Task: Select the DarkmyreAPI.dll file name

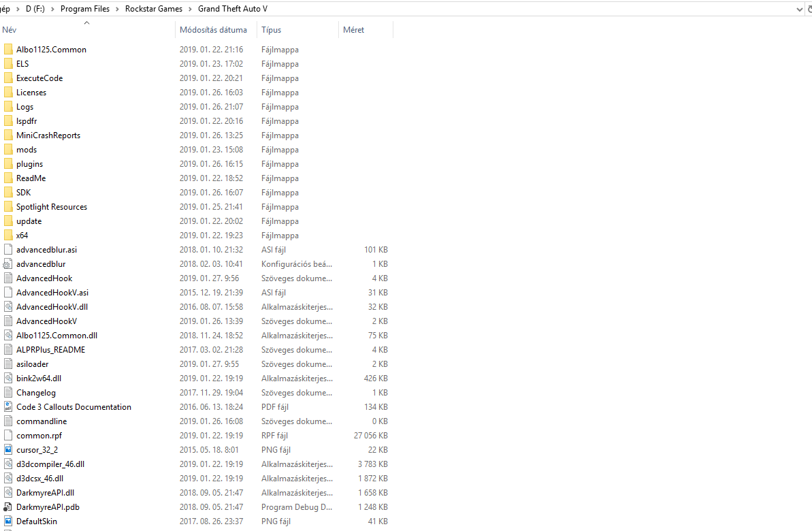Action: (x=45, y=493)
